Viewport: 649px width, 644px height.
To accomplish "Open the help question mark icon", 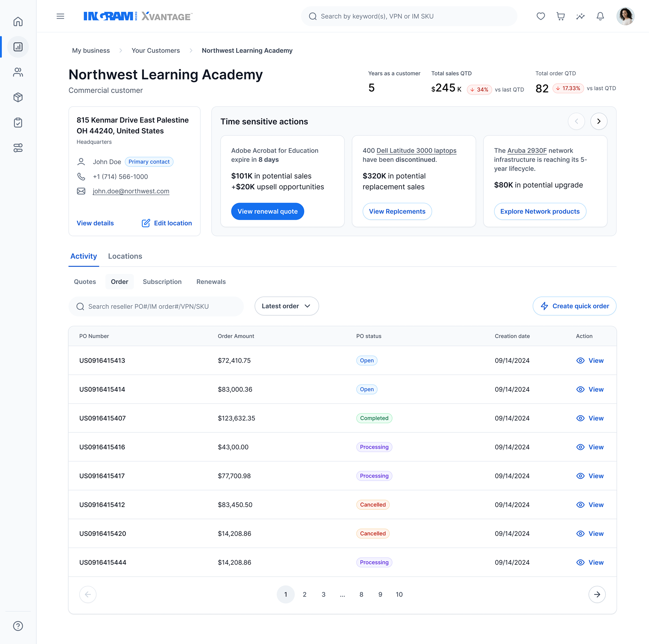I will 18,626.
